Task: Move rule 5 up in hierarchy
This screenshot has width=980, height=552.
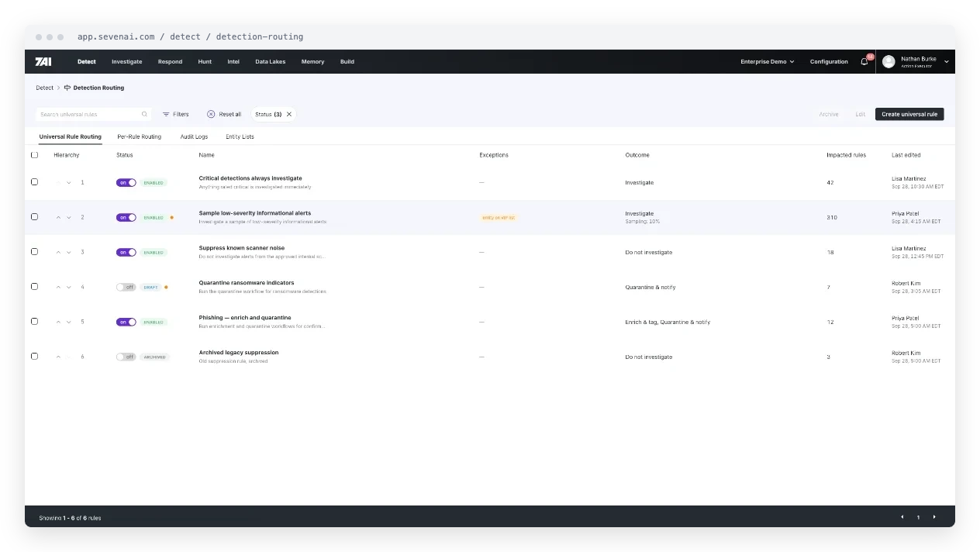Action: 58,323
